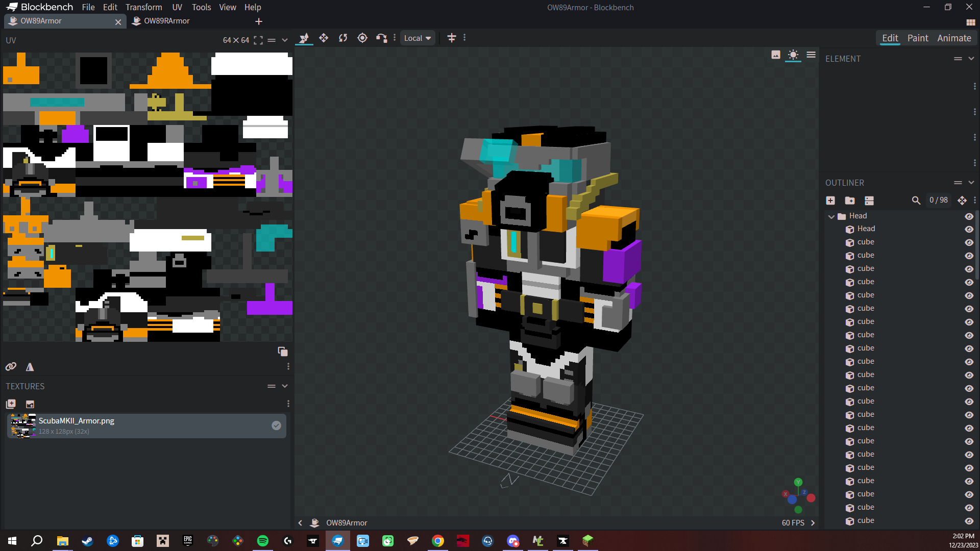The width and height of the screenshot is (980, 551).
Task: Open the Tools menu
Action: pos(201,7)
